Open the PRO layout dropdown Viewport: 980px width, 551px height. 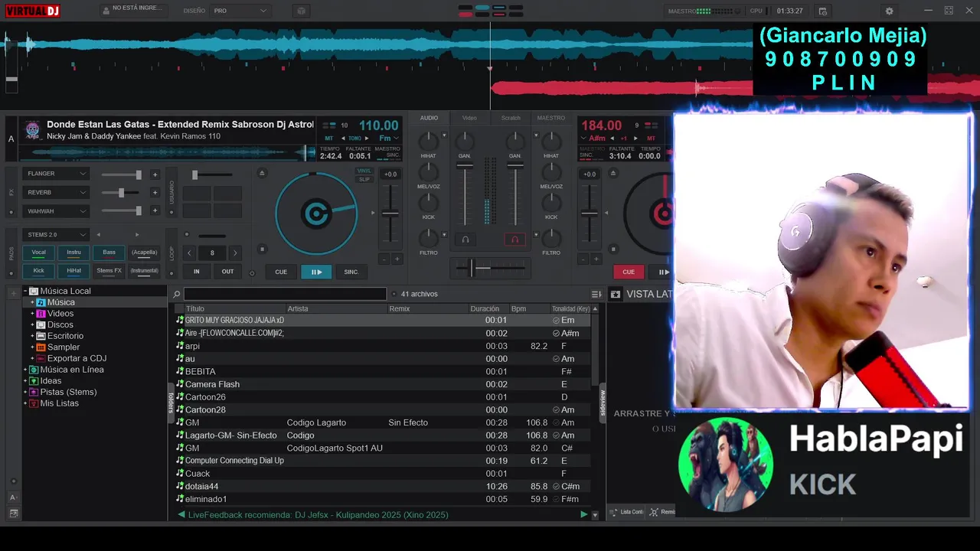[x=240, y=11]
